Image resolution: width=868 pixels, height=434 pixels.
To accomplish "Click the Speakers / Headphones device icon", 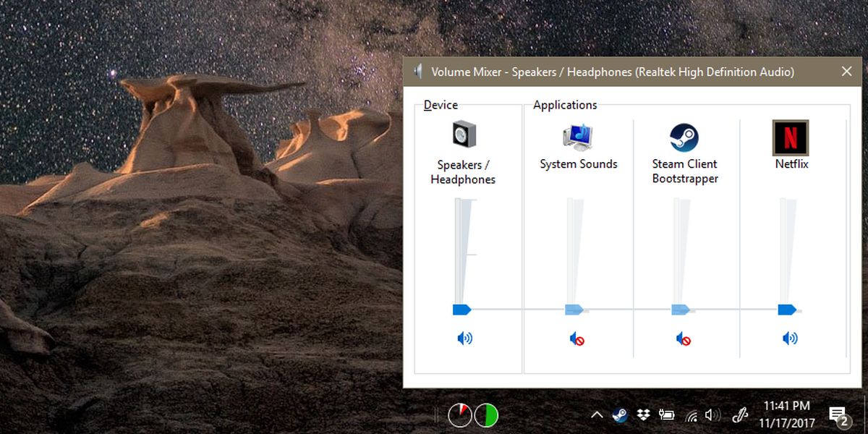I will tap(464, 135).
